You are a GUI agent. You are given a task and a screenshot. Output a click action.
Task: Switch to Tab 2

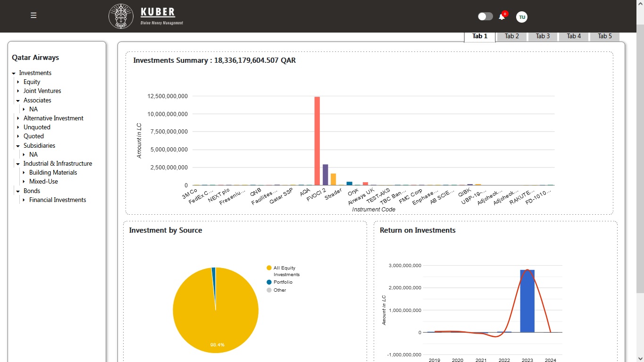coord(511,36)
